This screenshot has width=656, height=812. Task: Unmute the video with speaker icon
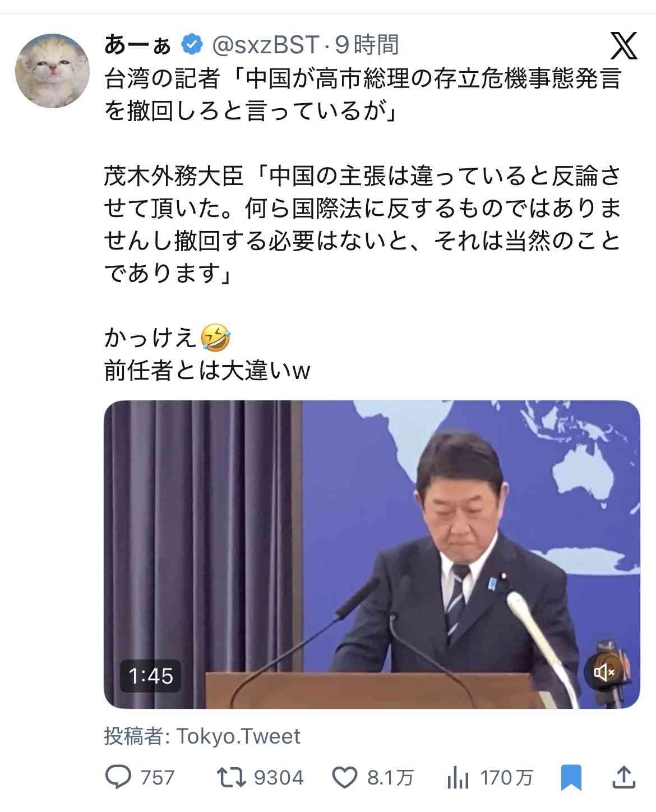click(x=604, y=672)
